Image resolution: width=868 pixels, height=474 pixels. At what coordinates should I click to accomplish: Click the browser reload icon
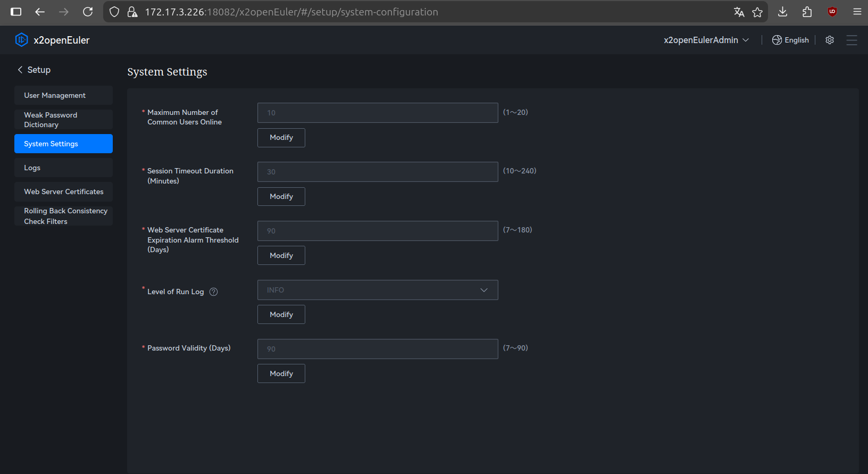click(88, 12)
